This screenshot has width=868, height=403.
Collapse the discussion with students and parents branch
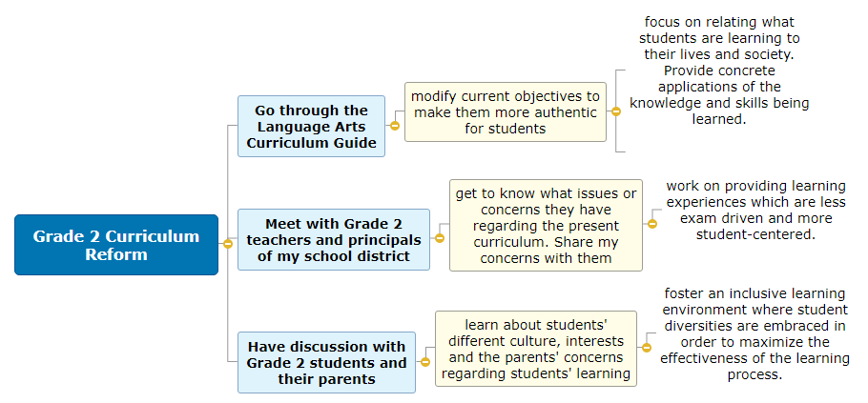424,361
